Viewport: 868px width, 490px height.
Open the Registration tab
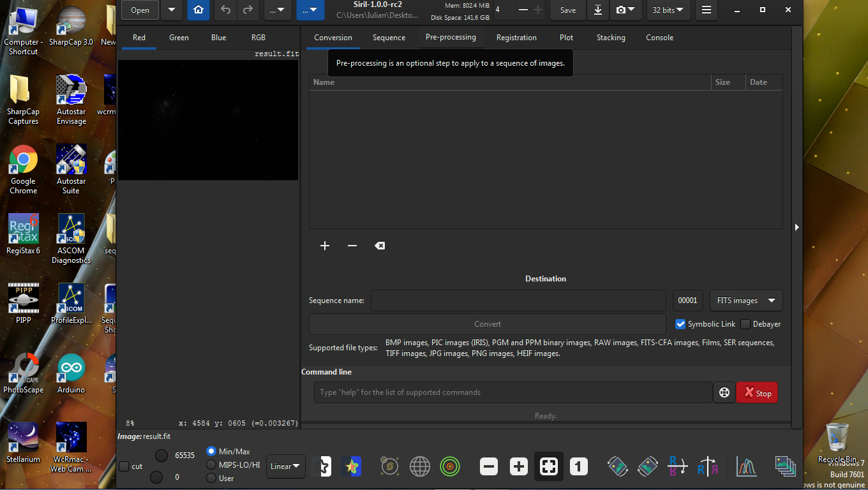click(516, 38)
